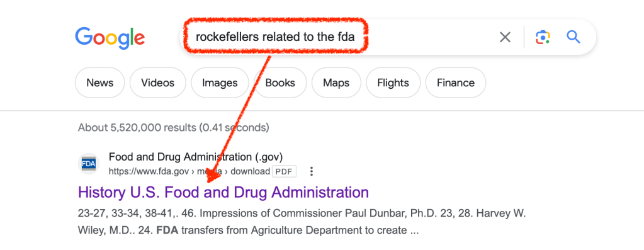Viewport: 644px width, 250px height.
Task: Click the fda.gov media download URL breadcrumb
Action: click(189, 171)
